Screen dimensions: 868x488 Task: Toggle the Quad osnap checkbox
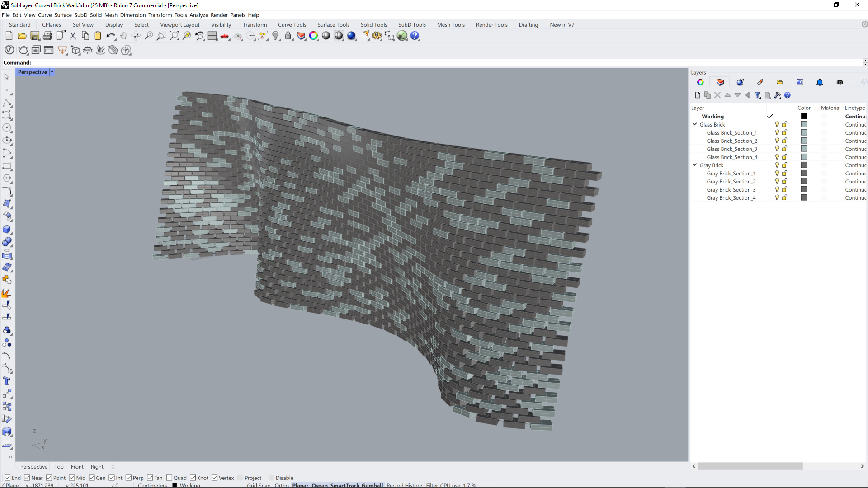(x=170, y=478)
